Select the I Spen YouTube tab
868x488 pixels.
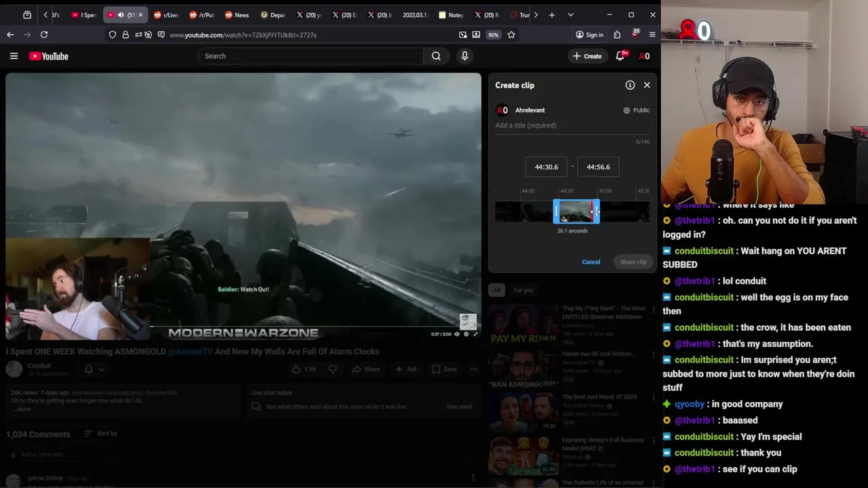coord(84,15)
